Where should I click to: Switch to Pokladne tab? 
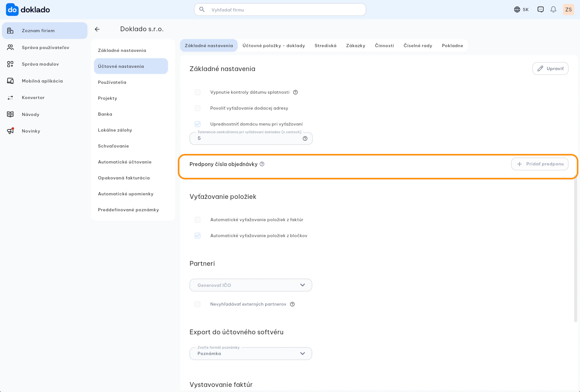[453, 45]
